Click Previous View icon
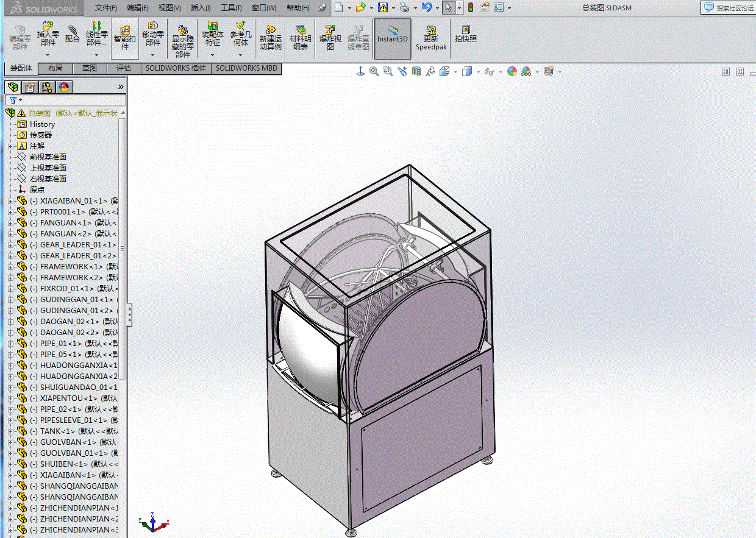Image resolution: width=756 pixels, height=538 pixels. (x=402, y=71)
